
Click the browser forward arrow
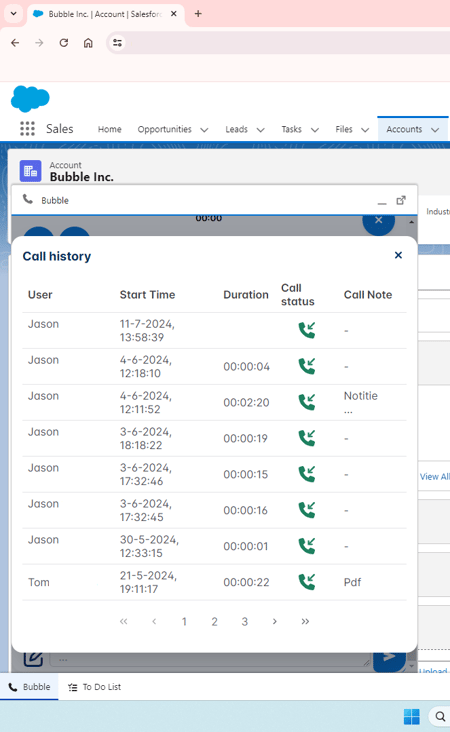39,43
